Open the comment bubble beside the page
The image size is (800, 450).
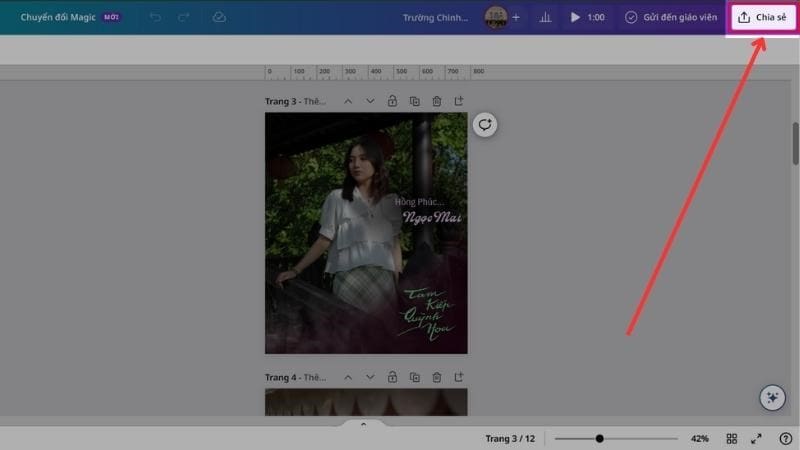485,125
